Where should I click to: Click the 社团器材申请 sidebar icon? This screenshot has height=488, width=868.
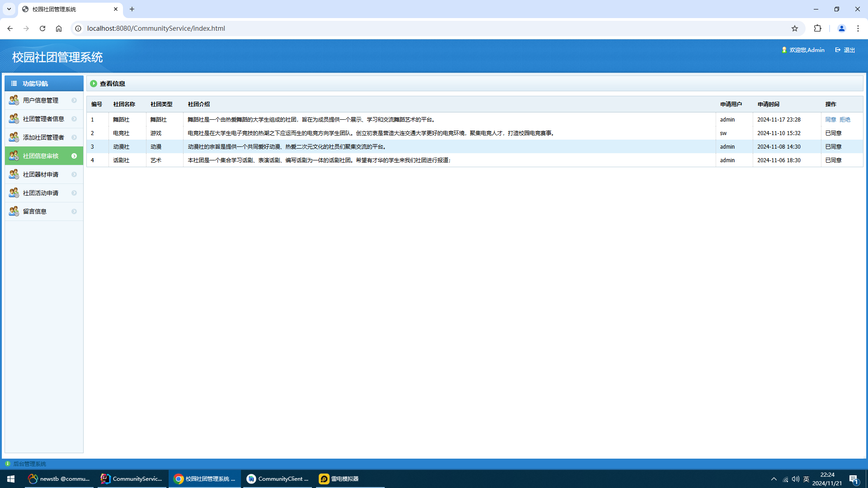14,174
